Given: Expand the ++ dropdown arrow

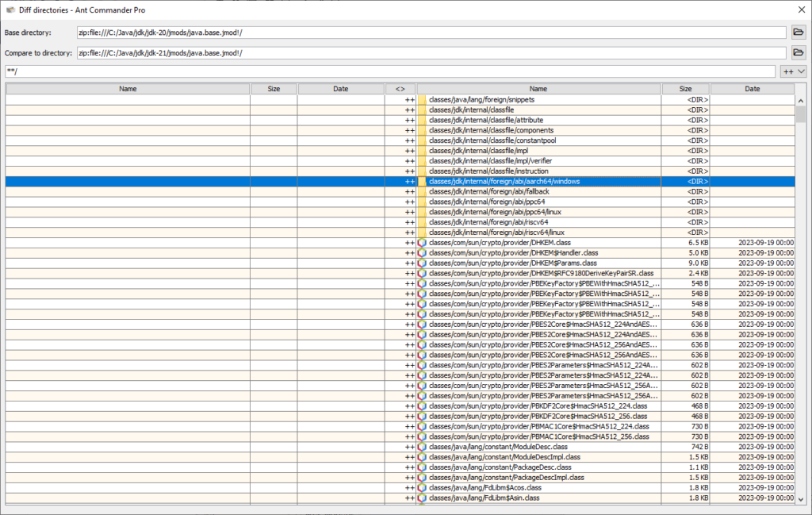Looking at the screenshot, I should [x=801, y=71].
